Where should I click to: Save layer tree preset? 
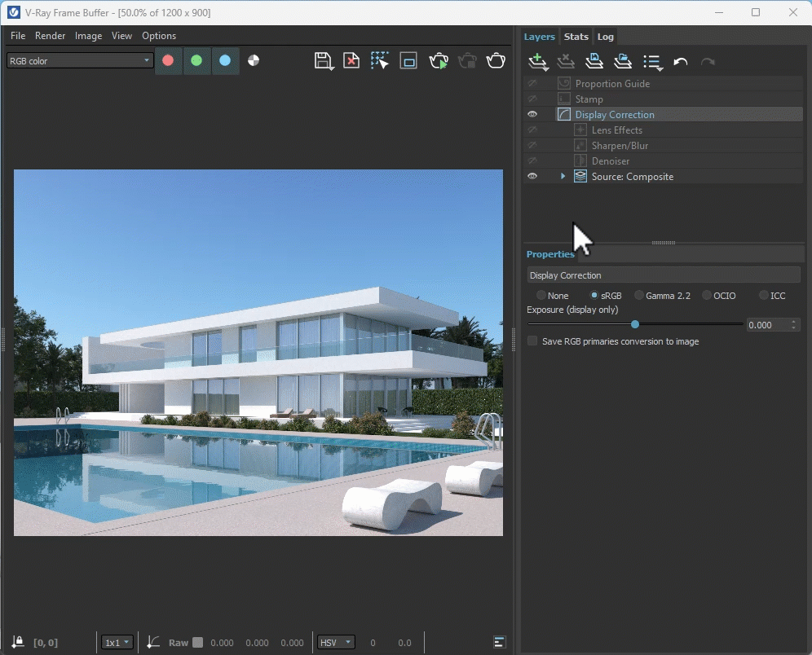click(594, 62)
